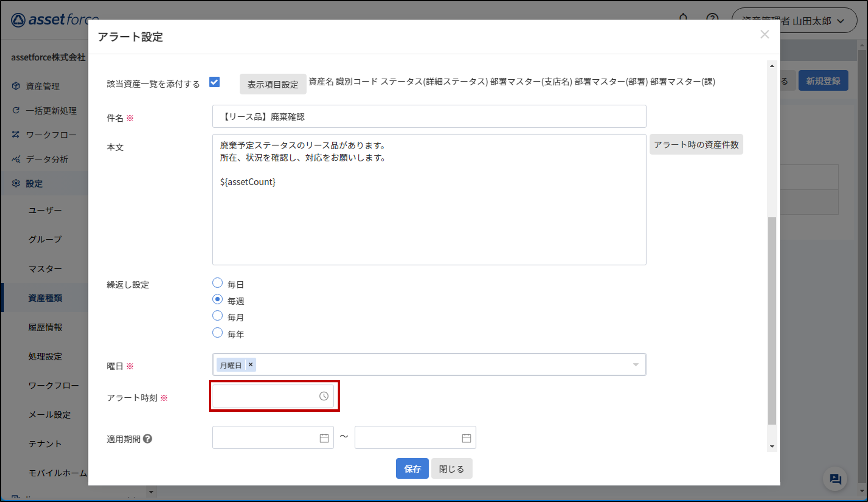Select the 毎日 repeat option

point(217,283)
